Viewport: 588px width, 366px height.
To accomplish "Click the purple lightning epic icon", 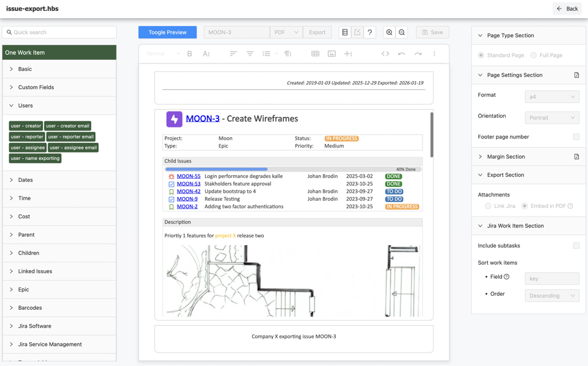I will [175, 119].
